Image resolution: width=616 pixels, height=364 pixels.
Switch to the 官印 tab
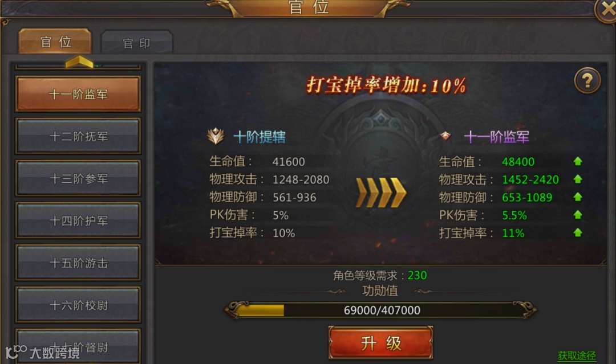(136, 42)
